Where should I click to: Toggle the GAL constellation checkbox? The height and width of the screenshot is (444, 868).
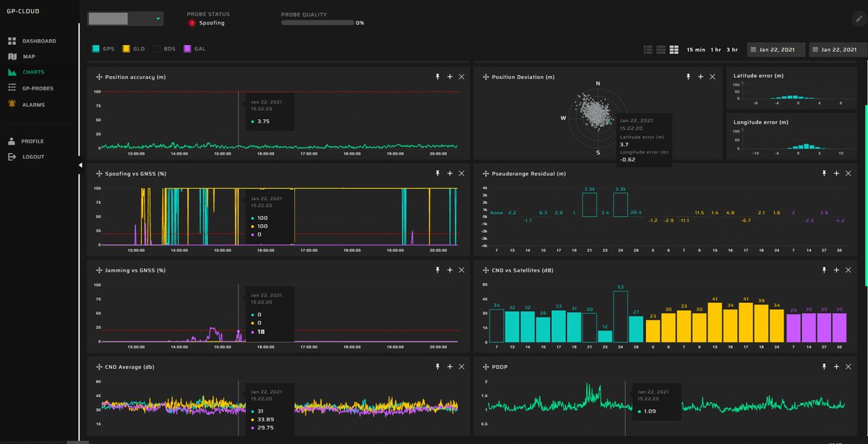pyautogui.click(x=188, y=49)
